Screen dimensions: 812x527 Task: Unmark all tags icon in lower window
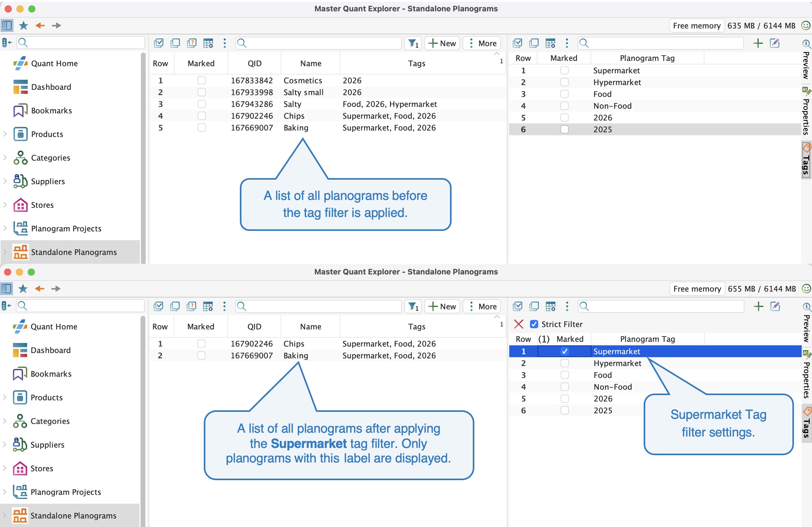[x=534, y=306]
